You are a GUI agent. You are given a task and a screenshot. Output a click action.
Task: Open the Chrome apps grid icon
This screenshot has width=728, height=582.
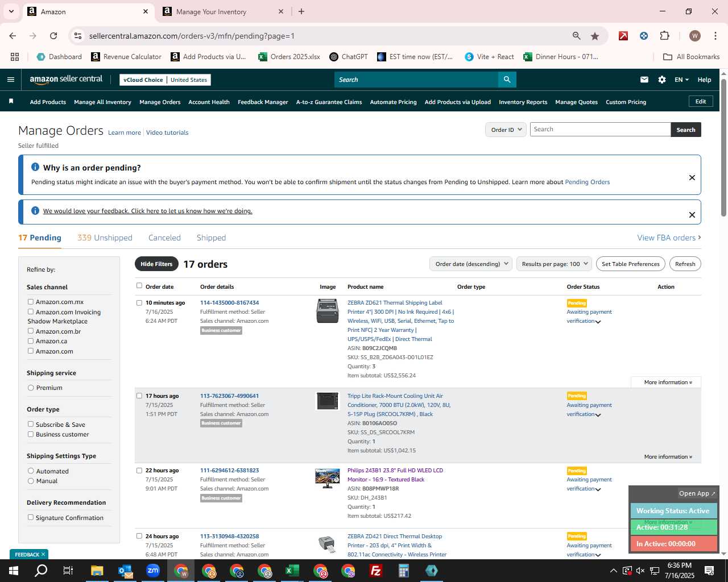coord(15,57)
